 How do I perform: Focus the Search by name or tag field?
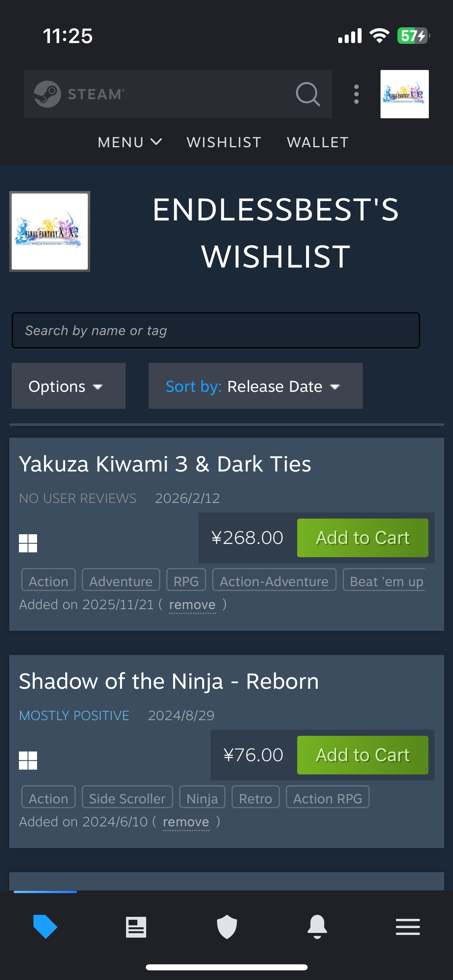point(216,330)
